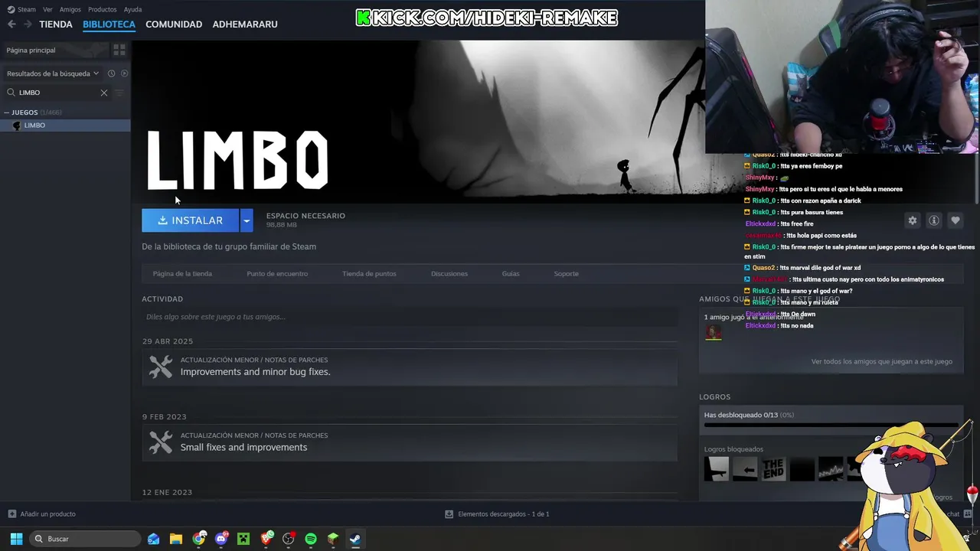
Task: Open the Amigos menu
Action: tap(70, 9)
